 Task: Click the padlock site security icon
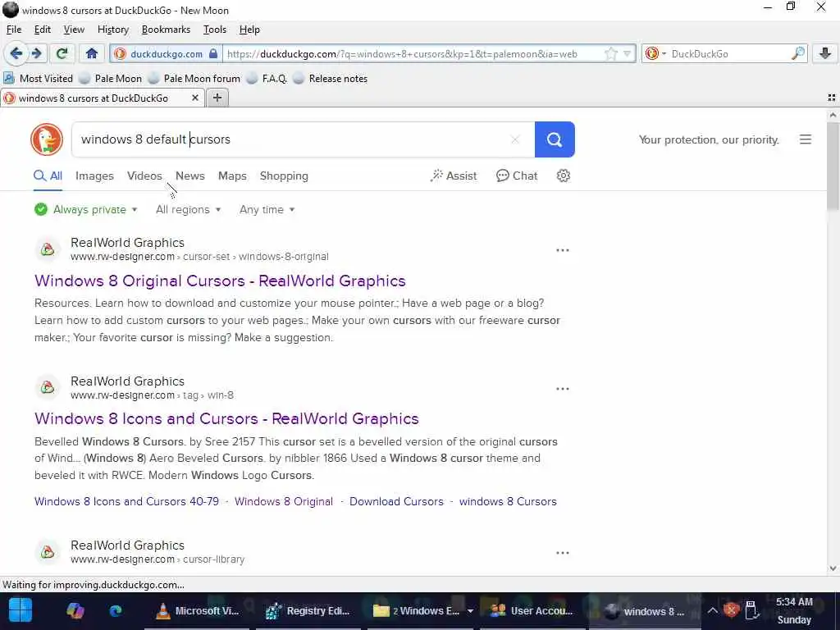tap(213, 53)
